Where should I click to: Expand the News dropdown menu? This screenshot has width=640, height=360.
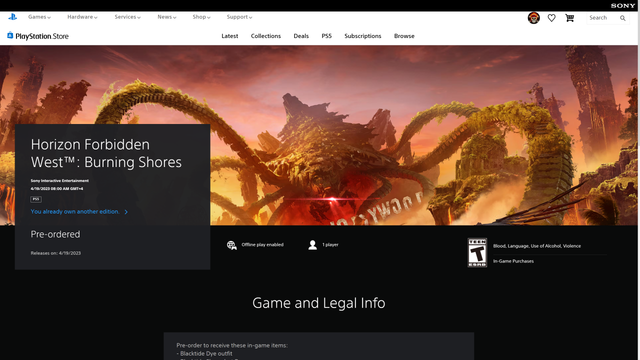tap(167, 17)
